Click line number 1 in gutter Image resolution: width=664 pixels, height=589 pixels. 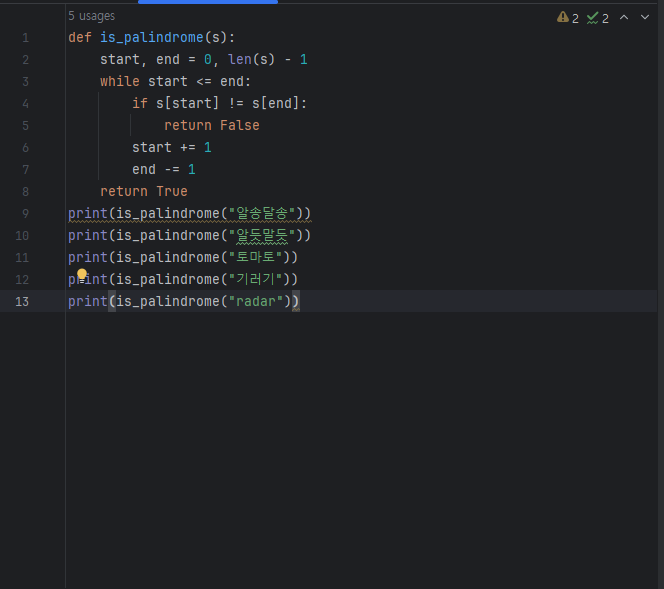point(25,38)
